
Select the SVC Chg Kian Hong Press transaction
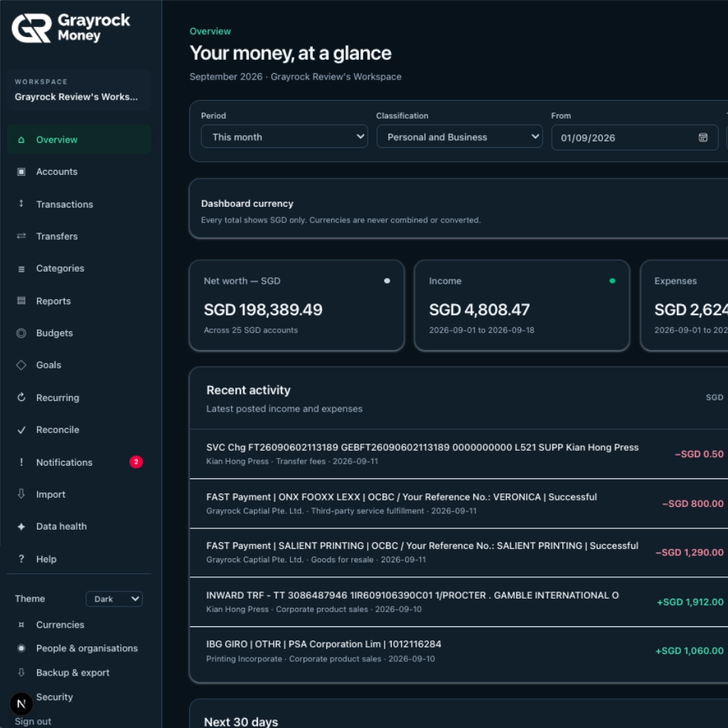coord(459,454)
